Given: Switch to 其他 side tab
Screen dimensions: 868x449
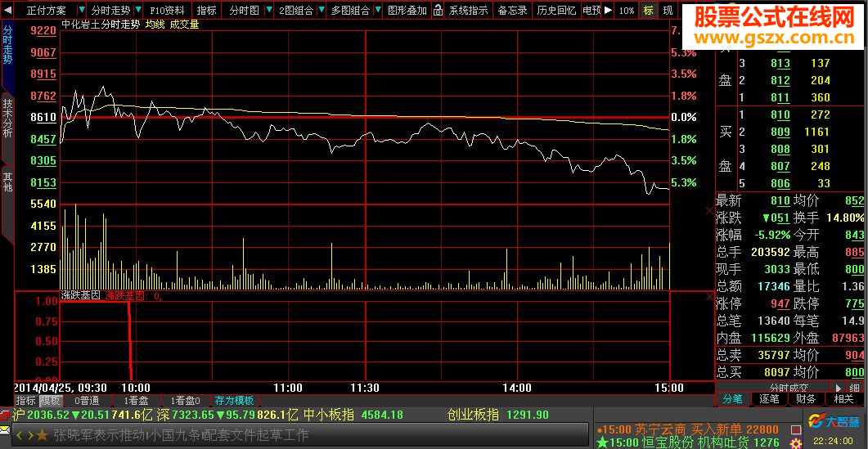Looking at the screenshot, I should (7, 182).
